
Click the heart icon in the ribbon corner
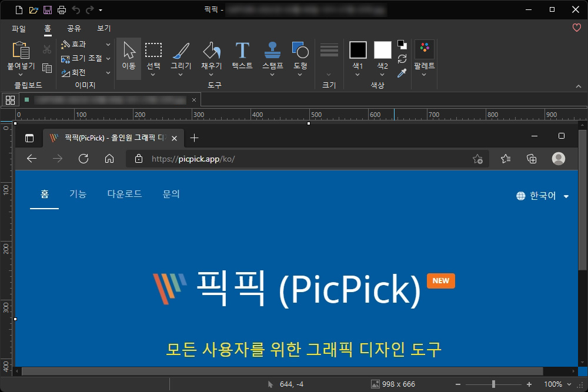pos(576,28)
